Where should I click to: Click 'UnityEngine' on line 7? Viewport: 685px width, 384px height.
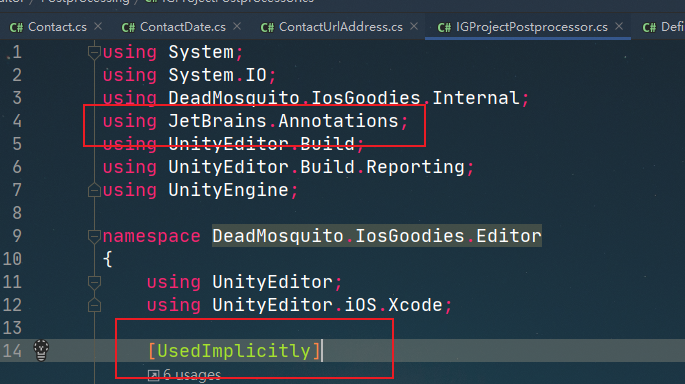tap(228, 190)
